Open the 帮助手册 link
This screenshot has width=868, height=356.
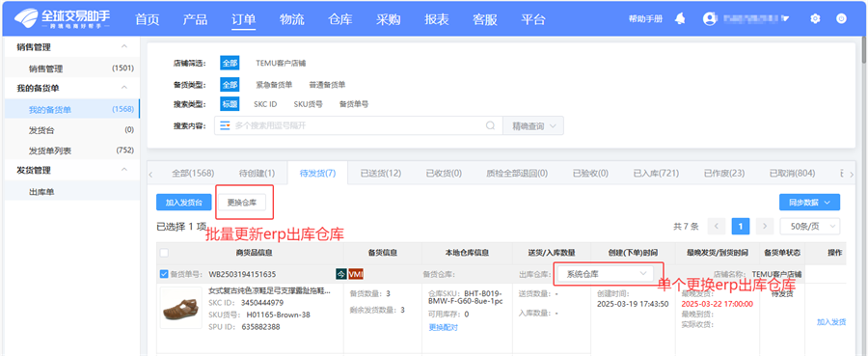pyautogui.click(x=645, y=19)
